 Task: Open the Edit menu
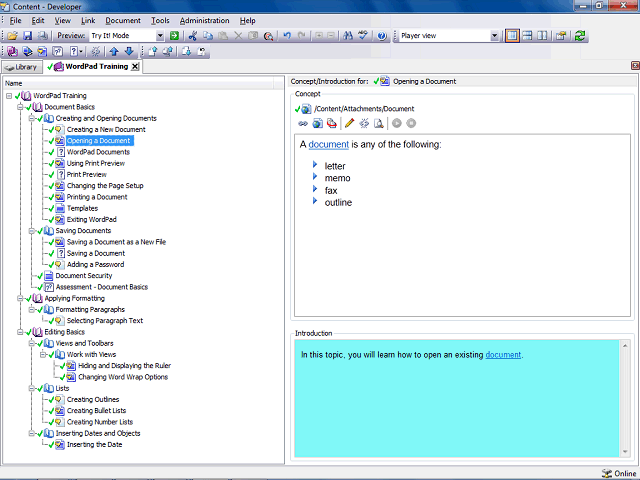[x=38, y=20]
